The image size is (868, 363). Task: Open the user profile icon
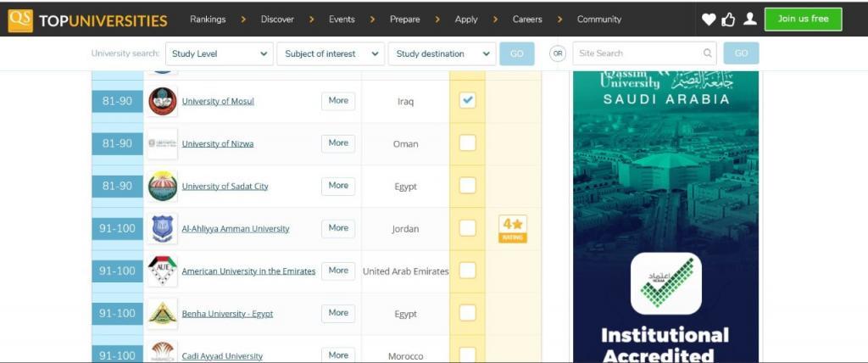[x=749, y=20]
